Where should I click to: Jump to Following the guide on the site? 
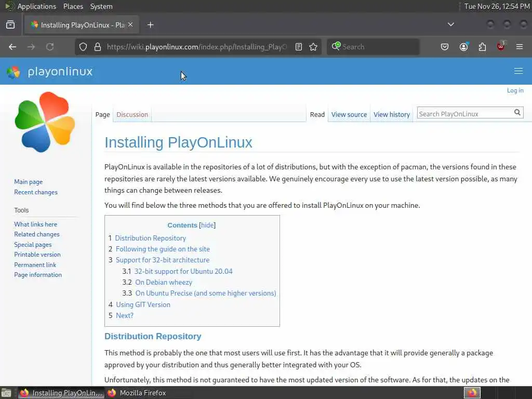(x=163, y=249)
